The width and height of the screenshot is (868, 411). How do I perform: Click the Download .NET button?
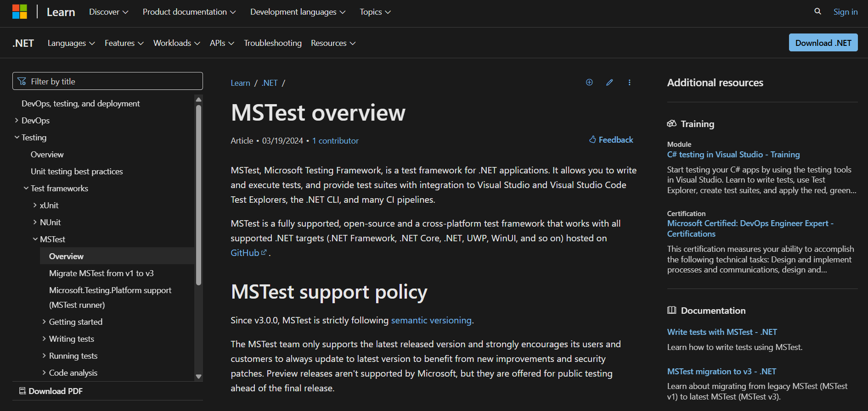tap(823, 43)
